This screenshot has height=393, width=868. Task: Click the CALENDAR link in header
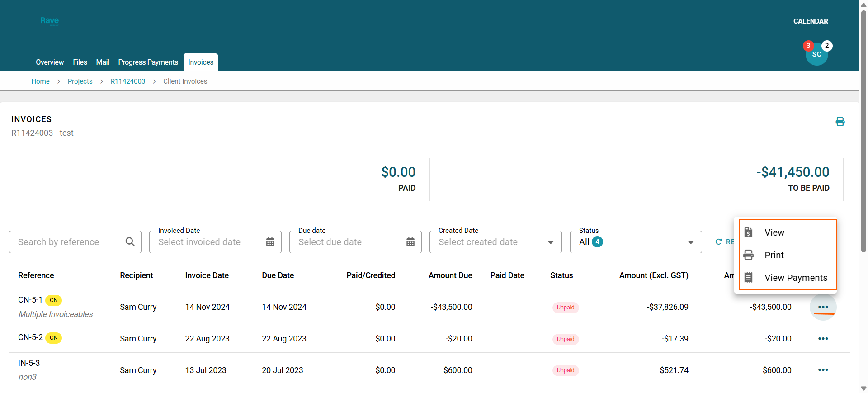[x=811, y=21]
